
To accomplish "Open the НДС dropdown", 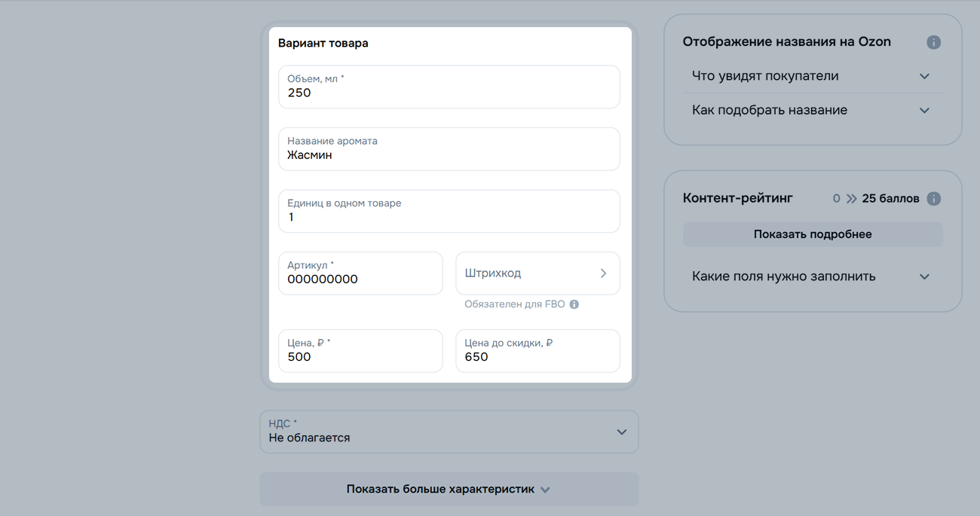I will click(x=449, y=432).
